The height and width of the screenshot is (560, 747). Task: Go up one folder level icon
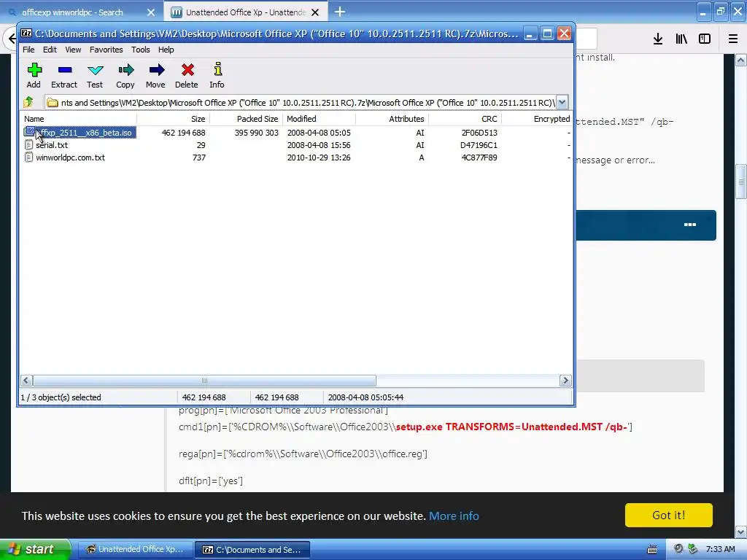(28, 102)
